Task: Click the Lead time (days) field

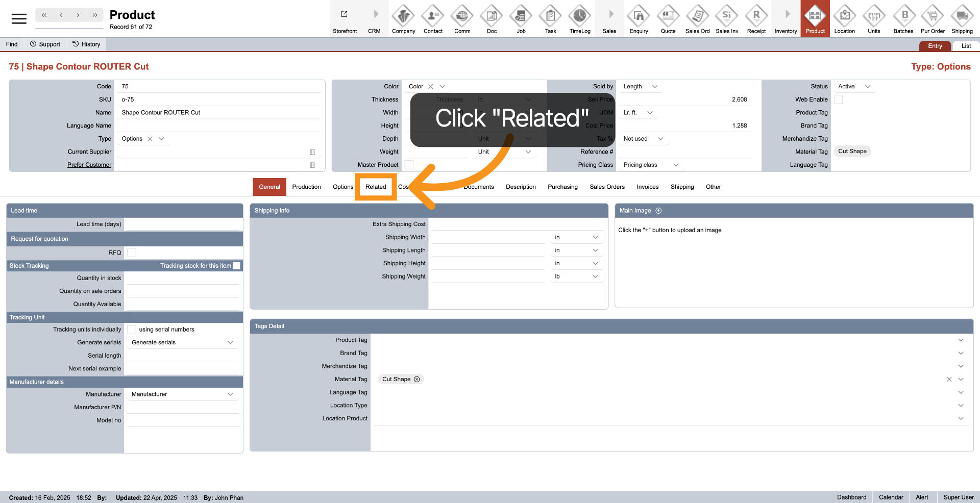Action: 183,224
